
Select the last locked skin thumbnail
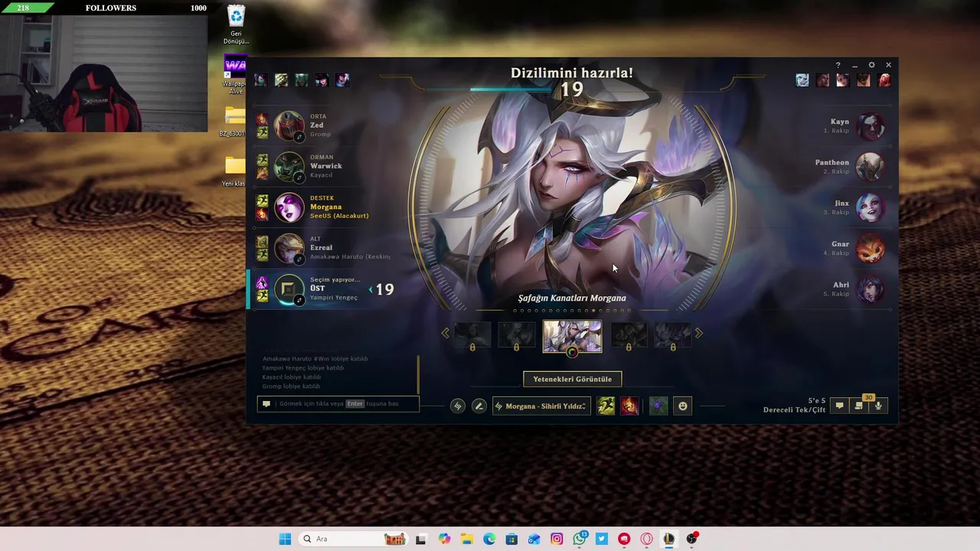pos(672,335)
